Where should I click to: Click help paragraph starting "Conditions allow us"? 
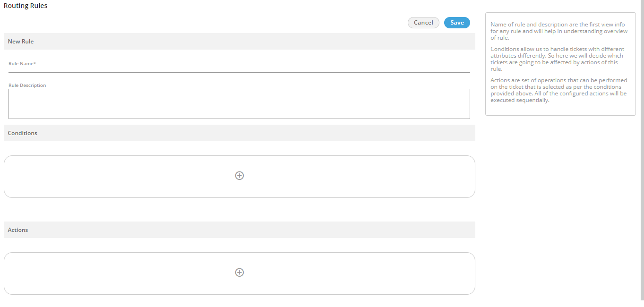pos(558,59)
